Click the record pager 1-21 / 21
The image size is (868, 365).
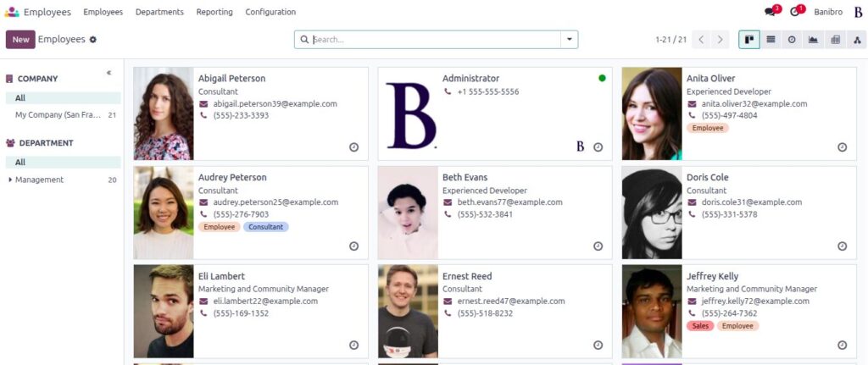click(x=671, y=40)
